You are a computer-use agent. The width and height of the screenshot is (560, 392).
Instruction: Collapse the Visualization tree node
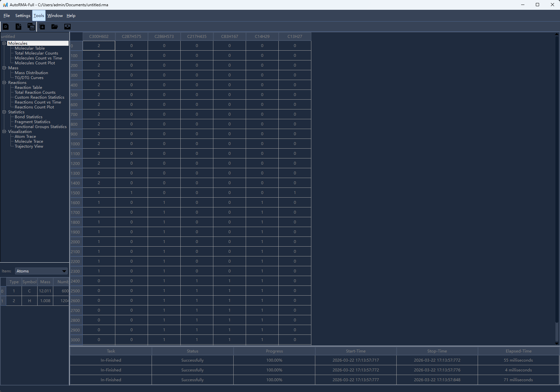click(x=4, y=132)
